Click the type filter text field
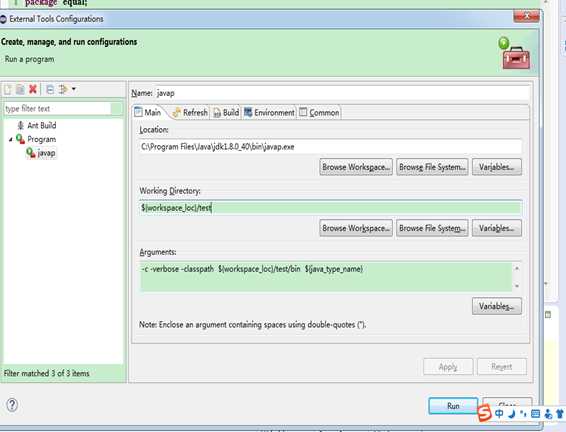Viewport: 566px width, 432px height. coord(57,109)
